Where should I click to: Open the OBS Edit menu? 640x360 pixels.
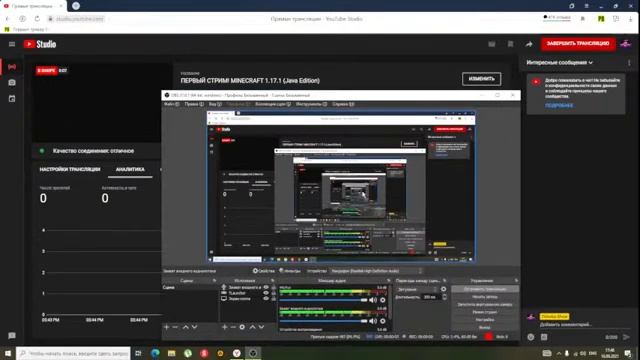(x=194, y=104)
